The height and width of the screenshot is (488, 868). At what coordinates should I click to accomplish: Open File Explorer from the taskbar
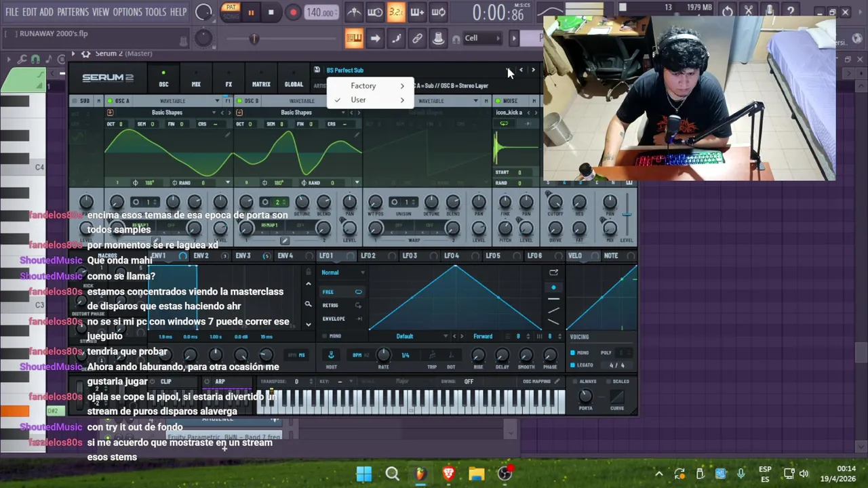pyautogui.click(x=476, y=474)
